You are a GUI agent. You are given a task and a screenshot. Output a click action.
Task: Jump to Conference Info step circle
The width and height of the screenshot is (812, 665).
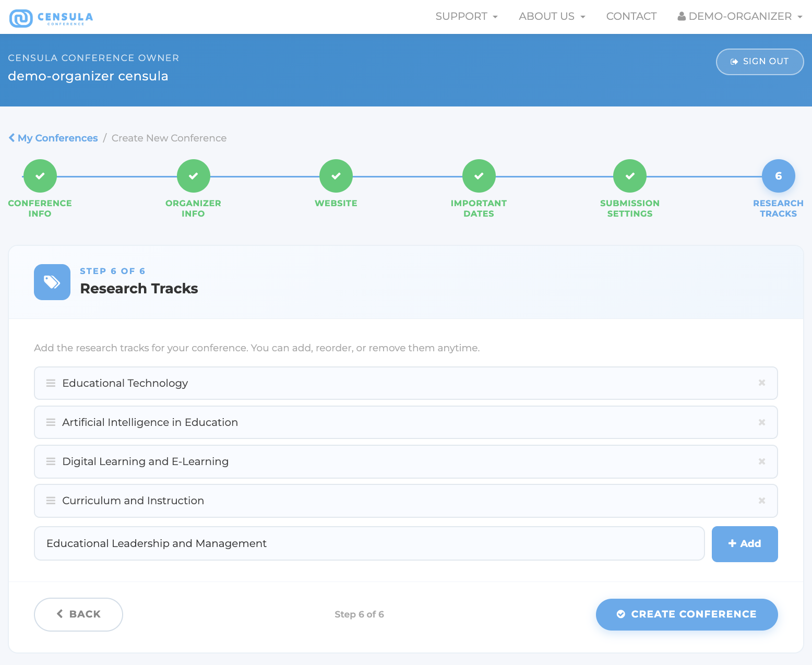40,176
